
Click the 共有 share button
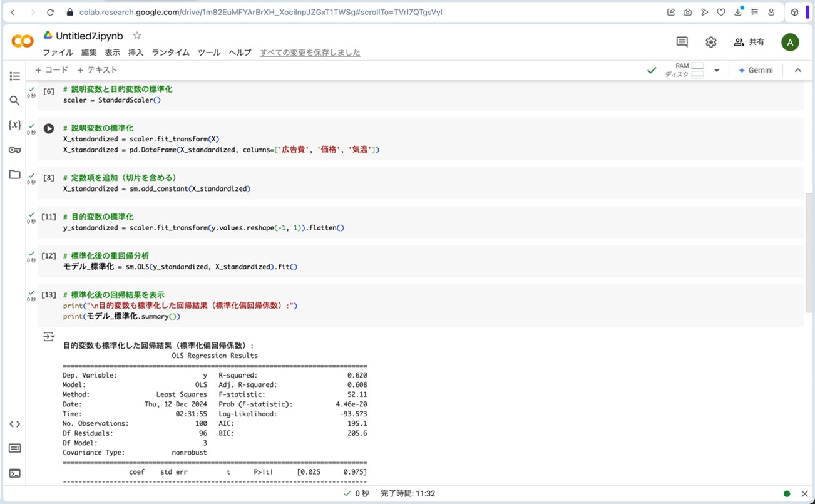tap(749, 42)
